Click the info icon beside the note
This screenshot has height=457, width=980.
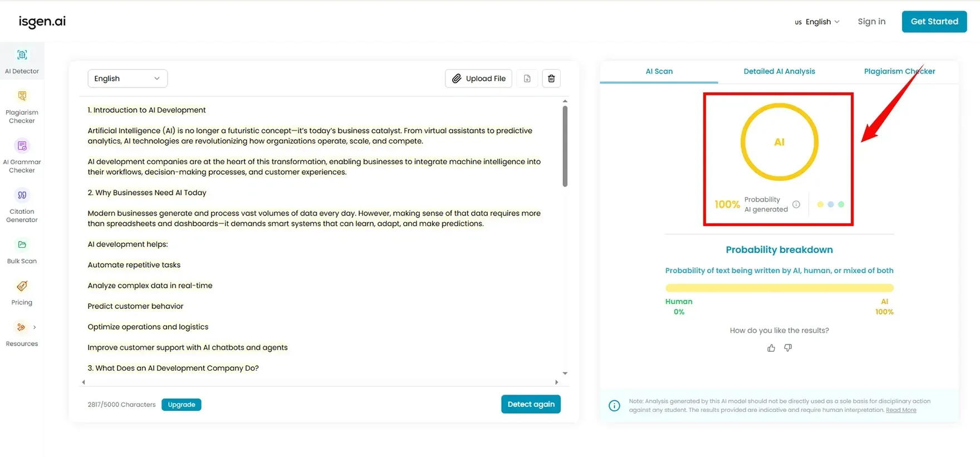614,406
